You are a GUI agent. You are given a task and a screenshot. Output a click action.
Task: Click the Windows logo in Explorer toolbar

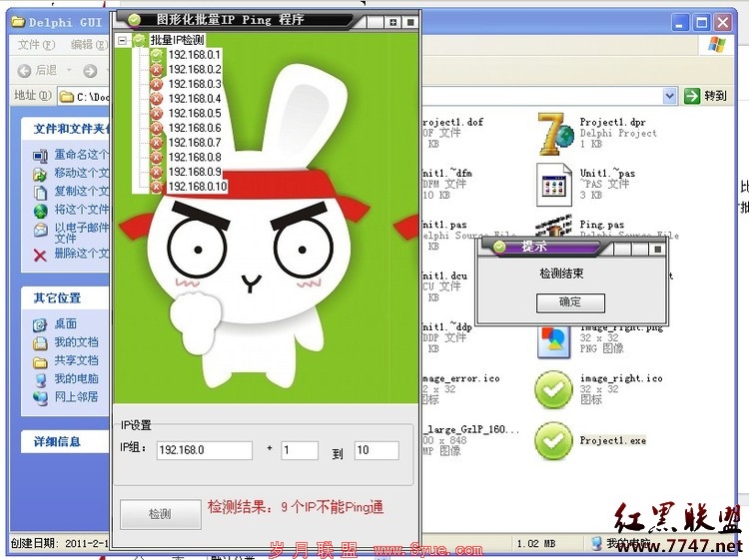716,45
